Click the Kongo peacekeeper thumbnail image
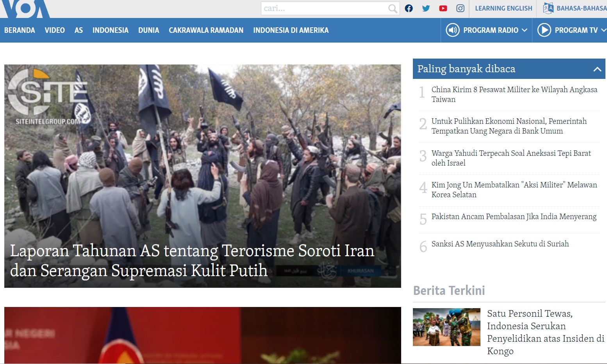The image size is (607, 364). [x=446, y=327]
